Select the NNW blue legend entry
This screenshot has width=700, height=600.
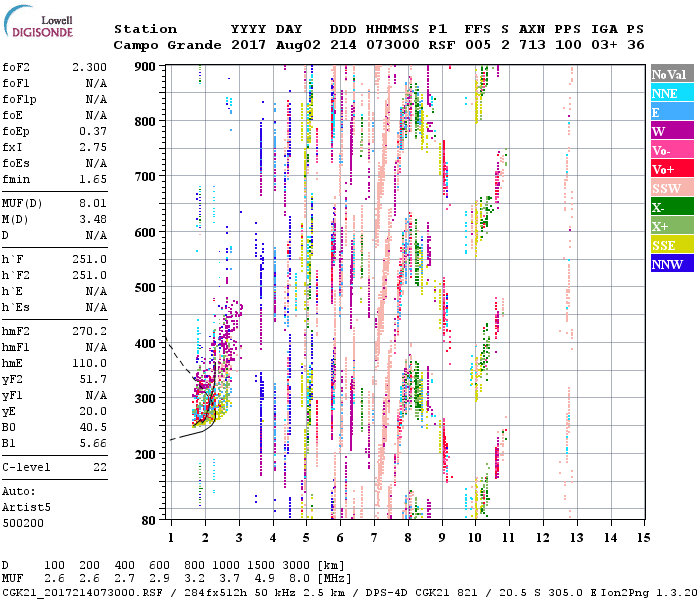[x=672, y=264]
